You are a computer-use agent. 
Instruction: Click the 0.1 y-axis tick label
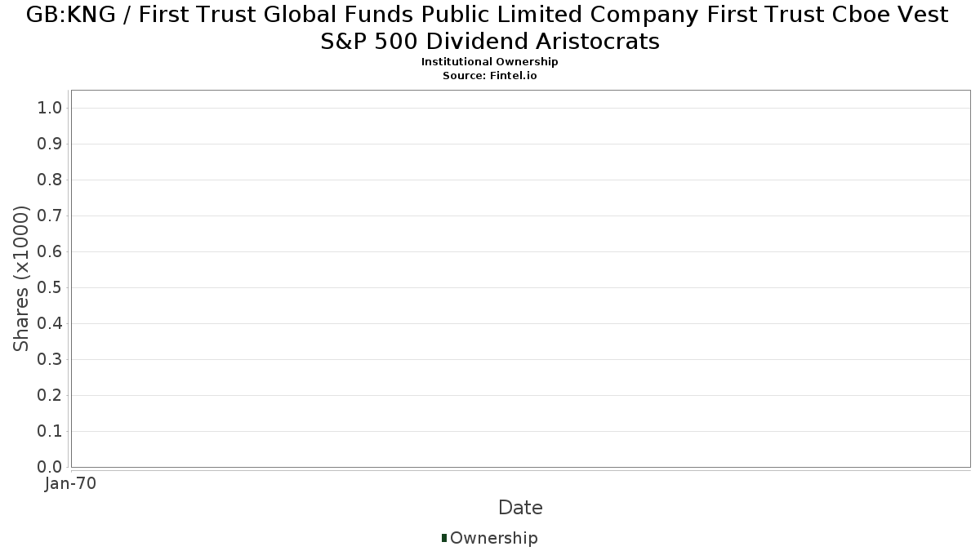(50, 432)
